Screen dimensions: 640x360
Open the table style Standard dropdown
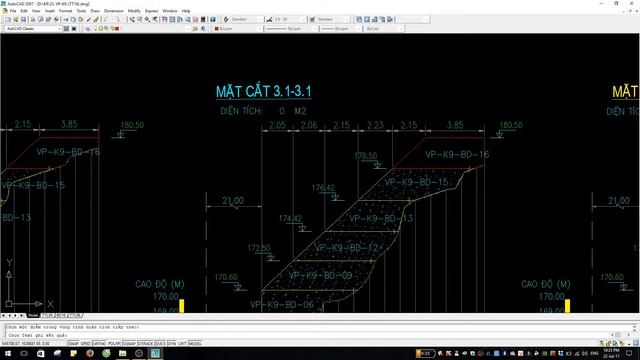(x=333, y=20)
